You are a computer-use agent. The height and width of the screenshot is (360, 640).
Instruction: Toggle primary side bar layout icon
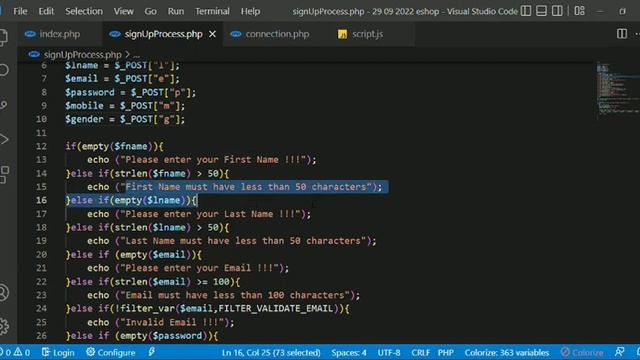(526, 11)
